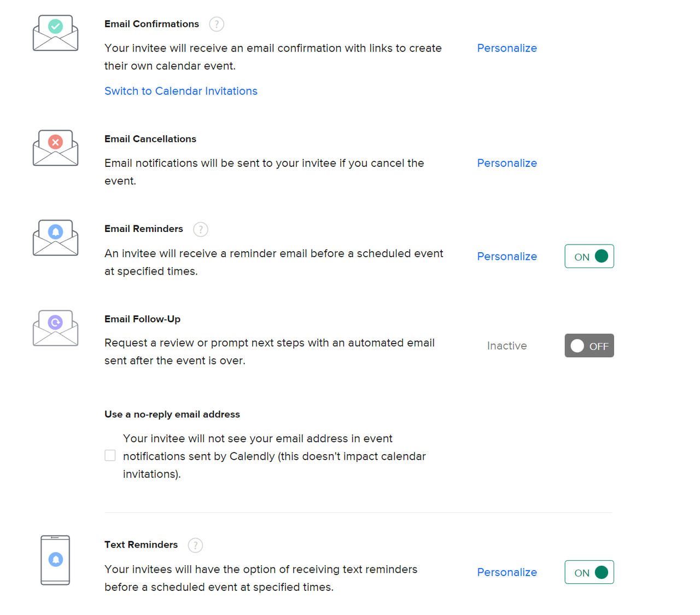This screenshot has width=700, height=615.
Task: Click the Email Follow-Up envelope icon
Action: (x=55, y=328)
